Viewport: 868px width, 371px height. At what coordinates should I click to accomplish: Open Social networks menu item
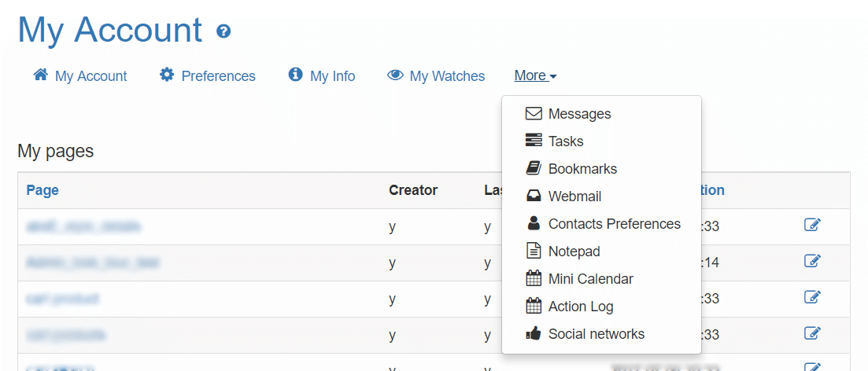point(596,334)
